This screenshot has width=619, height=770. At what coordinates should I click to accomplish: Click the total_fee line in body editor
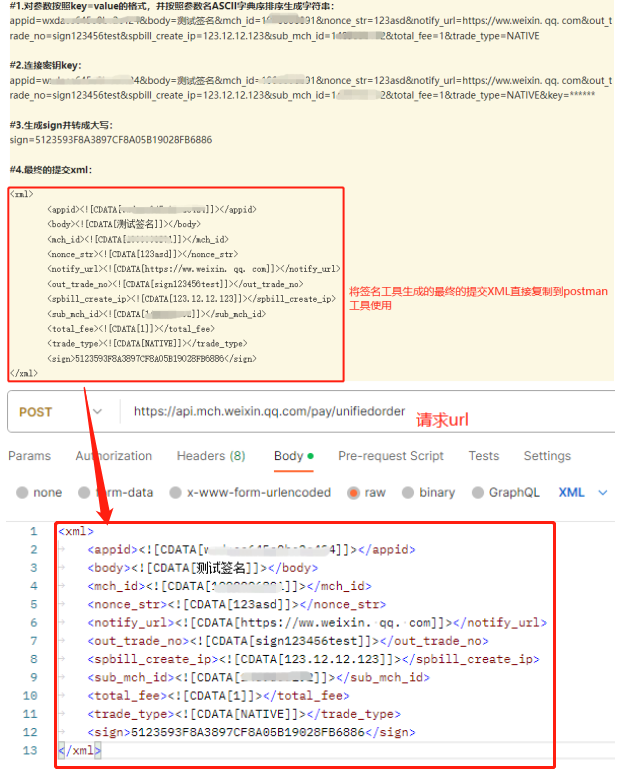218,695
